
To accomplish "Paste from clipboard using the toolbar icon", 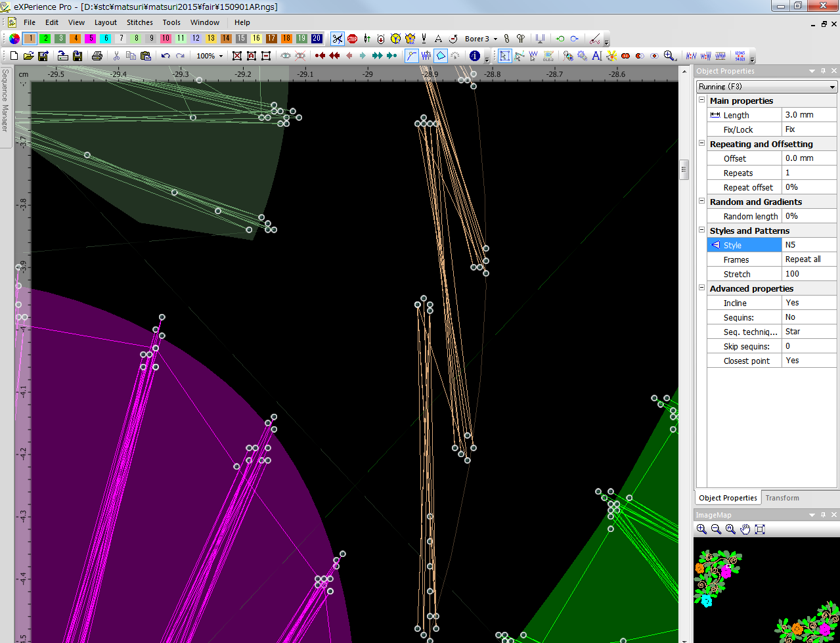I will click(146, 56).
